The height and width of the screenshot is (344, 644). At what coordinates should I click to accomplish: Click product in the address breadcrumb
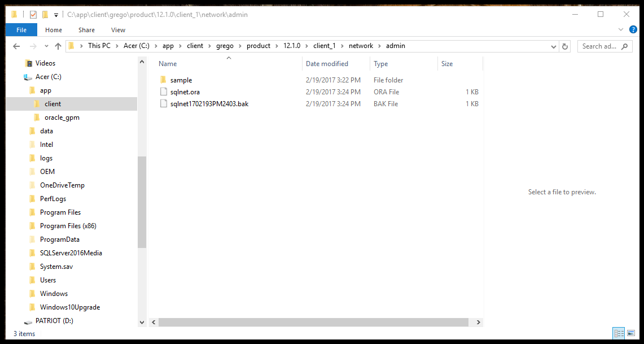[259, 46]
